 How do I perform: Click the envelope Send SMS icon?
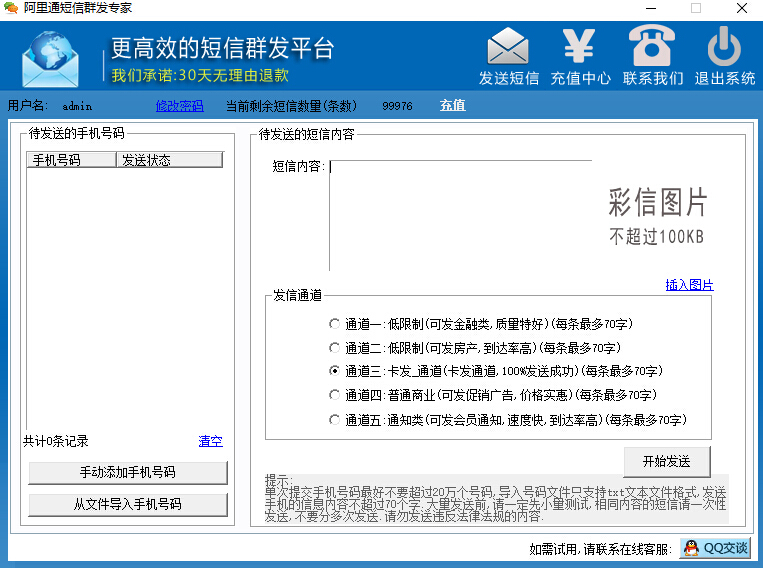508,48
